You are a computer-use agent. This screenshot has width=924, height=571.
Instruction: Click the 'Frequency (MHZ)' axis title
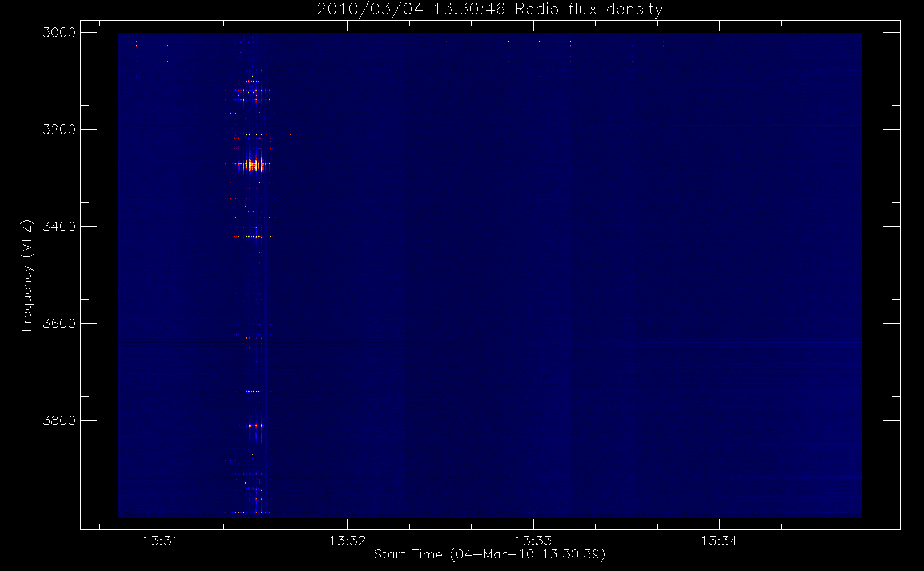pyautogui.click(x=27, y=275)
